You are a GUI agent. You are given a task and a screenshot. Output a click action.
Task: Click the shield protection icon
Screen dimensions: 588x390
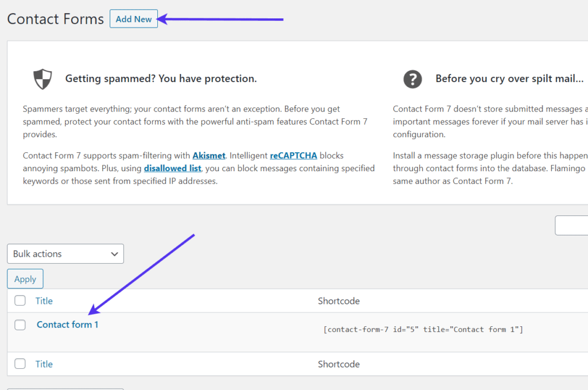coord(42,79)
